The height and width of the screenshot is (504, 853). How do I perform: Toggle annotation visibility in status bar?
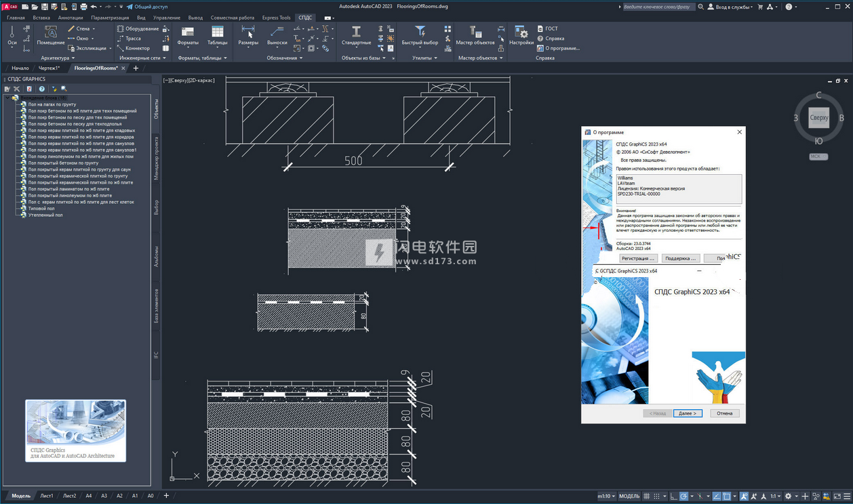tap(744, 496)
